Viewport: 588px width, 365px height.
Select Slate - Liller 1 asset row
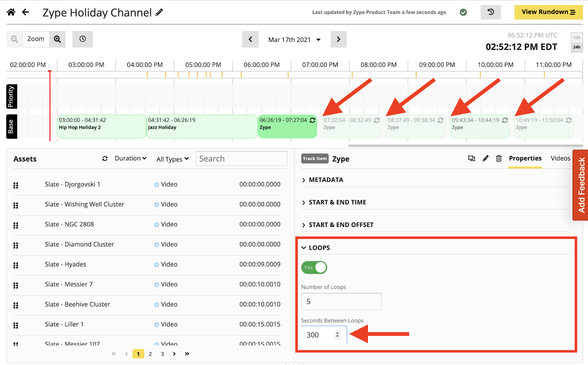(x=147, y=325)
